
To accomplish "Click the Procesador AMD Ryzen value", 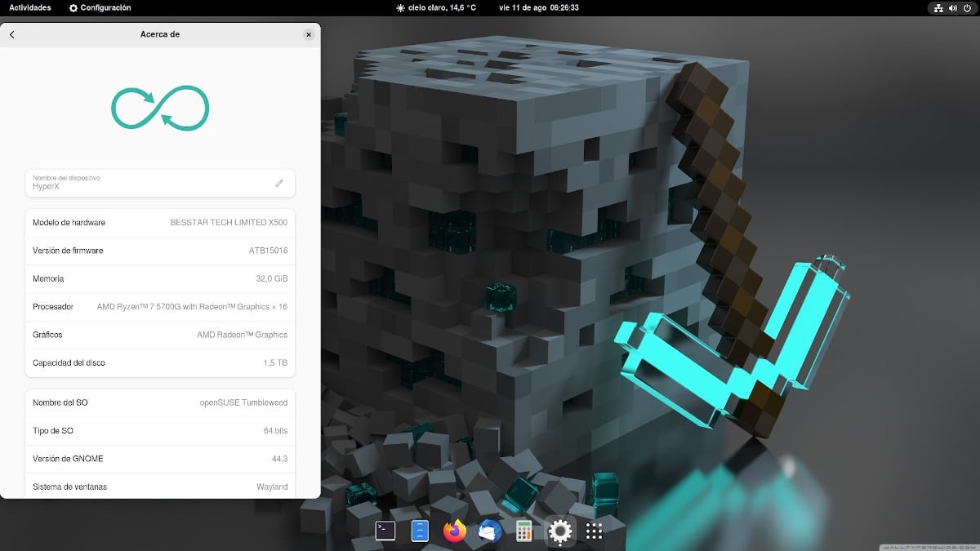I will (x=192, y=307).
